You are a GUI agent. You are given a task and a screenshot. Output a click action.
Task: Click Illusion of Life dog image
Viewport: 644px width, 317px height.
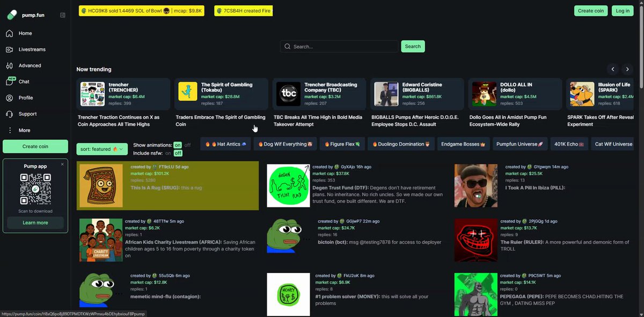tap(582, 94)
